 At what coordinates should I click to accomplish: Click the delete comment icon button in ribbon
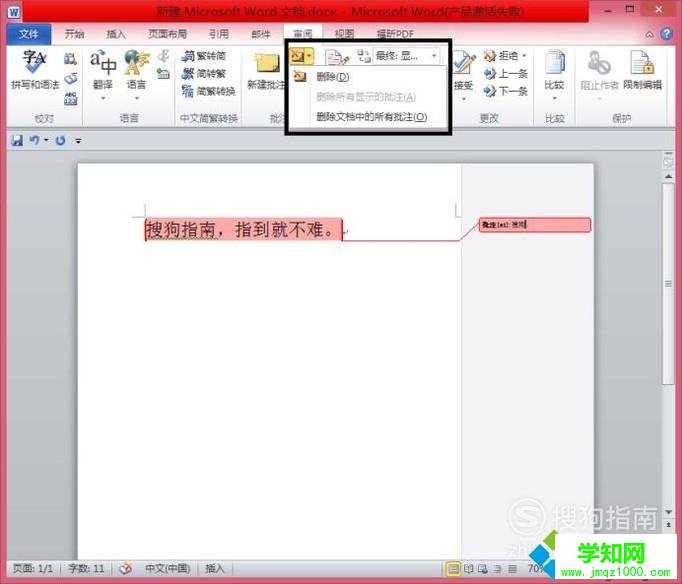click(x=297, y=56)
